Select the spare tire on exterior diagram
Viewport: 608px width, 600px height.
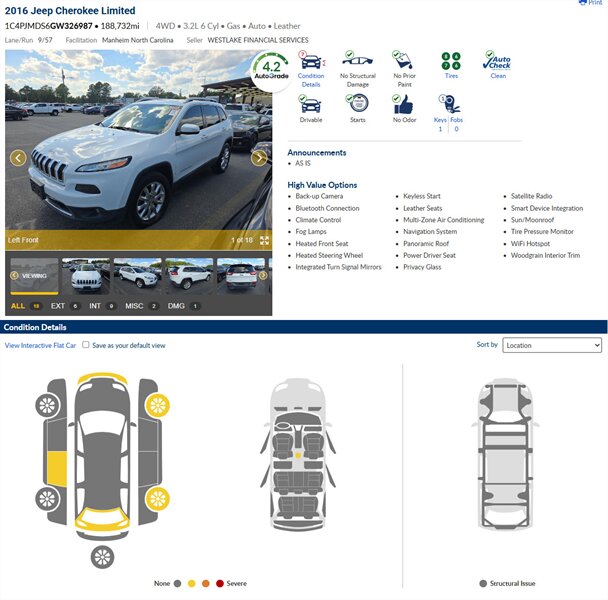coord(102,557)
